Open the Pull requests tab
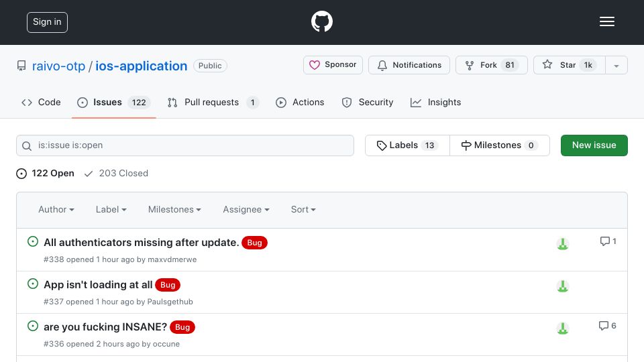The width and height of the screenshot is (644, 362). click(213, 102)
